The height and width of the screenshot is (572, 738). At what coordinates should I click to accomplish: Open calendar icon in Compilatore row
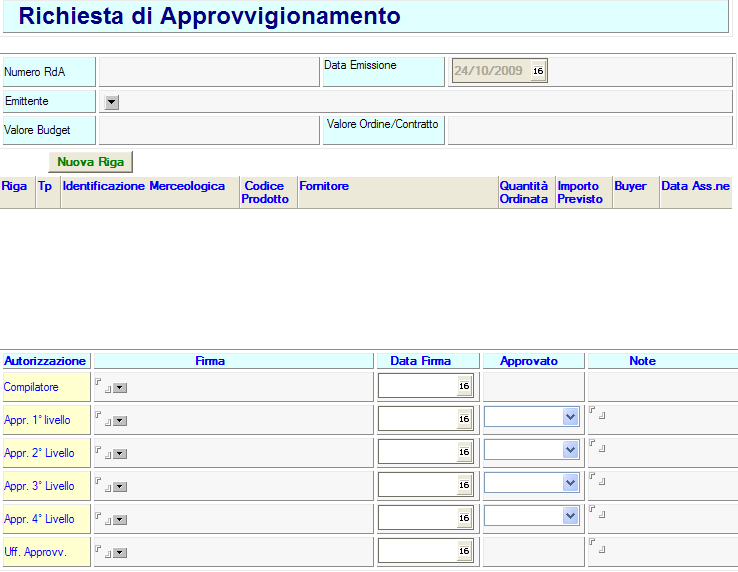(463, 386)
